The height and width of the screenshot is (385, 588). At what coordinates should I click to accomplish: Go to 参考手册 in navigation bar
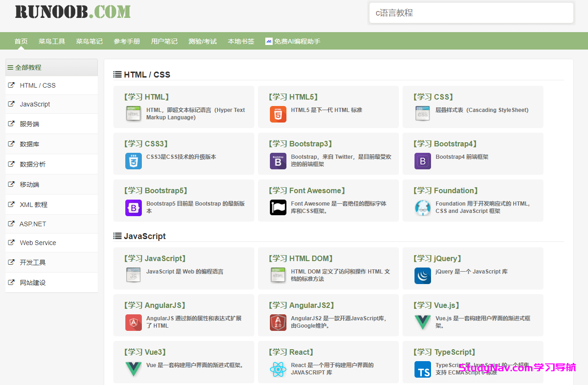pyautogui.click(x=127, y=41)
